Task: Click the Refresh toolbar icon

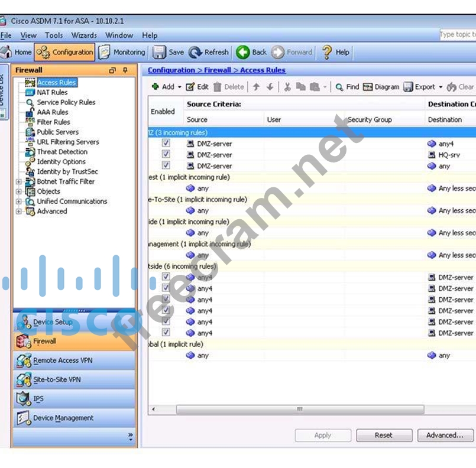Action: (x=196, y=52)
